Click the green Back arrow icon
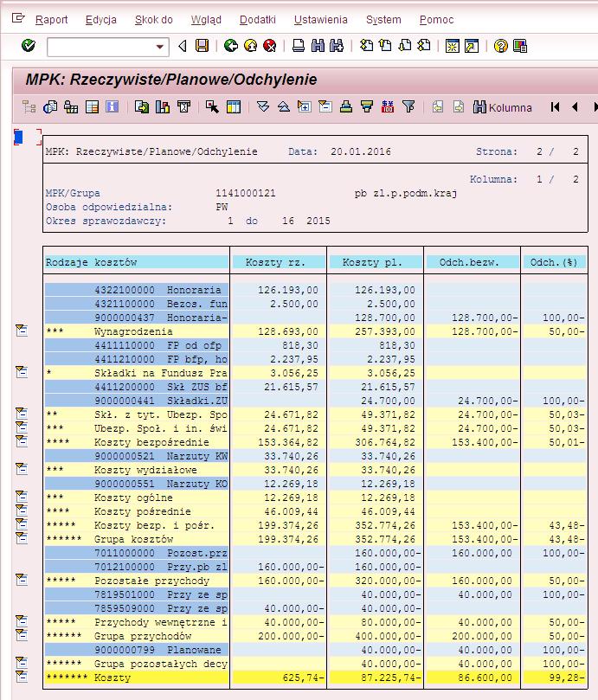The width and height of the screenshot is (598, 700). tap(231, 46)
